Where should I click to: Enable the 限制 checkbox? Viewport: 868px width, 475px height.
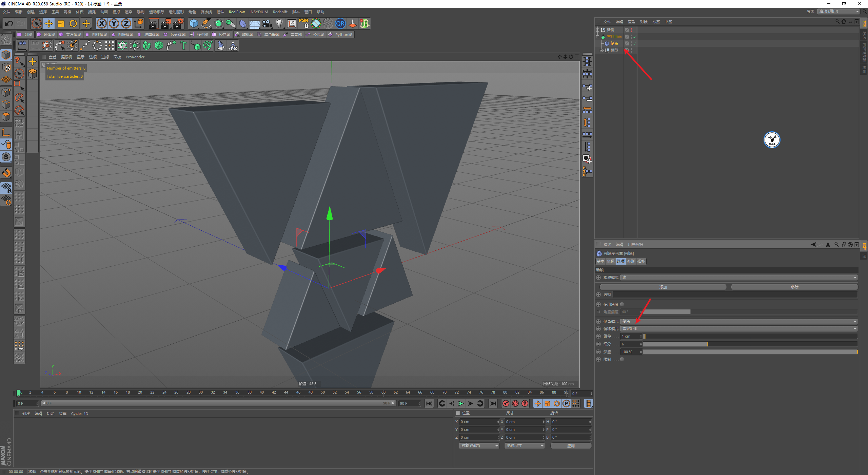click(x=622, y=359)
